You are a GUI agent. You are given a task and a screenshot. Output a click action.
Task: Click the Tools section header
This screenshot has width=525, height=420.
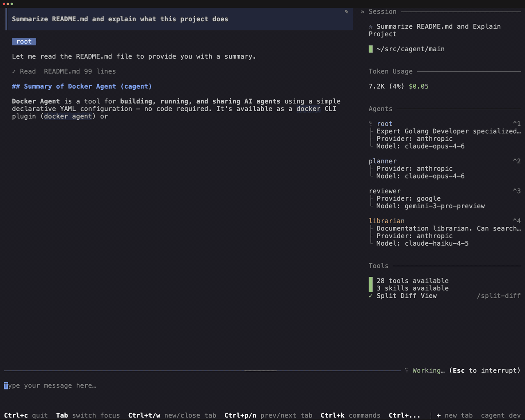pyautogui.click(x=379, y=266)
